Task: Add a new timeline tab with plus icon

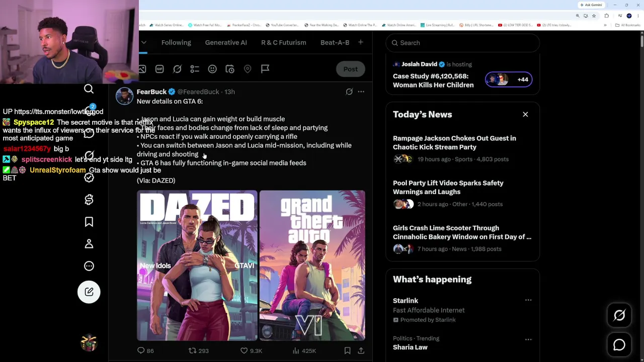Action: [360, 42]
